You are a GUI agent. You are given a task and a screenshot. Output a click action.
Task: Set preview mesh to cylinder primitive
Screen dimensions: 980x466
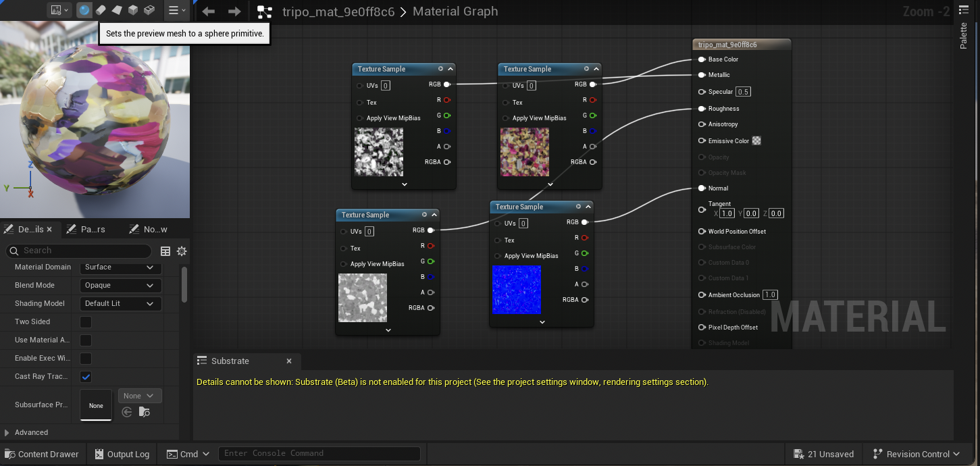[x=101, y=10]
